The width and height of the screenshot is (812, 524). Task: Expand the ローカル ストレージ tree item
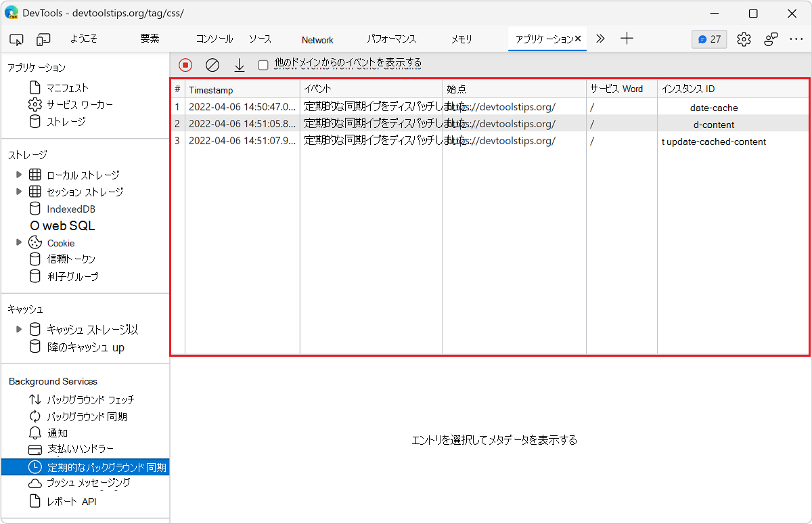pyautogui.click(x=18, y=175)
